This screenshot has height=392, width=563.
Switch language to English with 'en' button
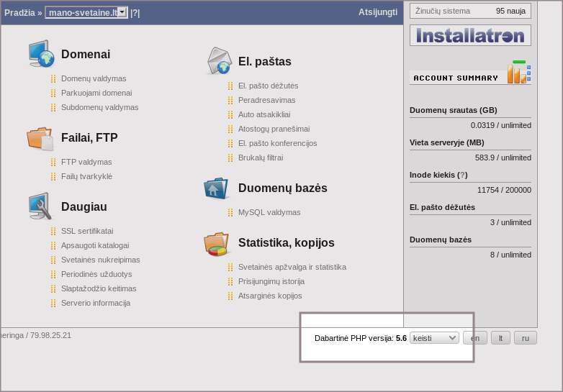[x=475, y=338]
